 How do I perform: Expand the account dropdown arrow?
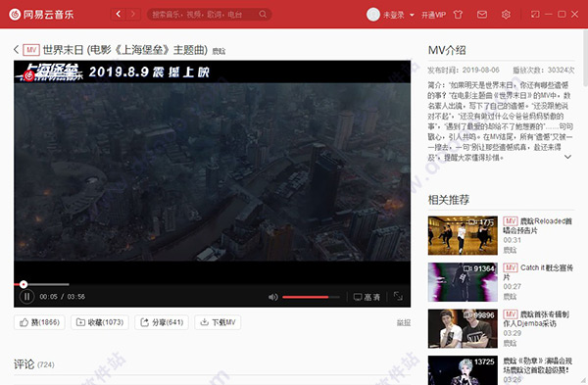coord(412,15)
